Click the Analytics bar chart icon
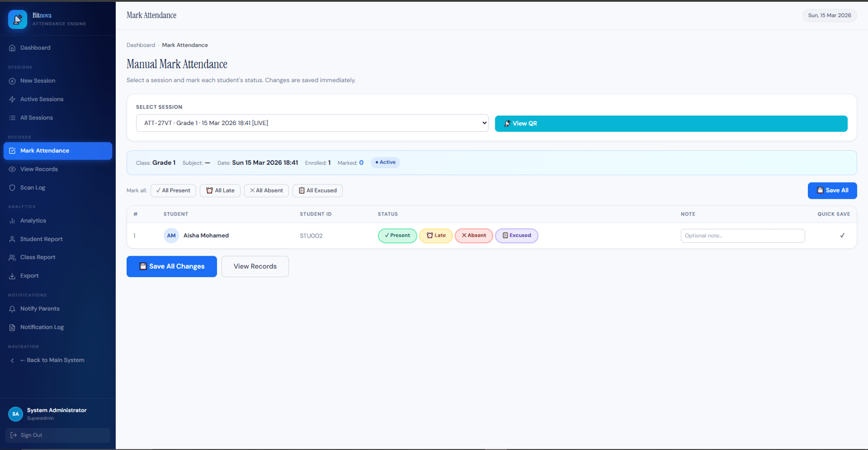This screenshot has width=868, height=450. click(x=12, y=221)
